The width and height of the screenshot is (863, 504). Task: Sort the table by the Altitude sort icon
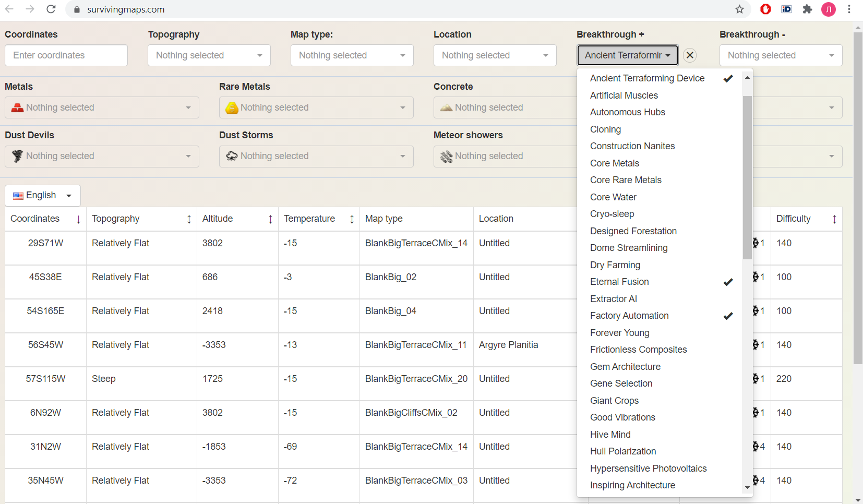[x=270, y=219]
